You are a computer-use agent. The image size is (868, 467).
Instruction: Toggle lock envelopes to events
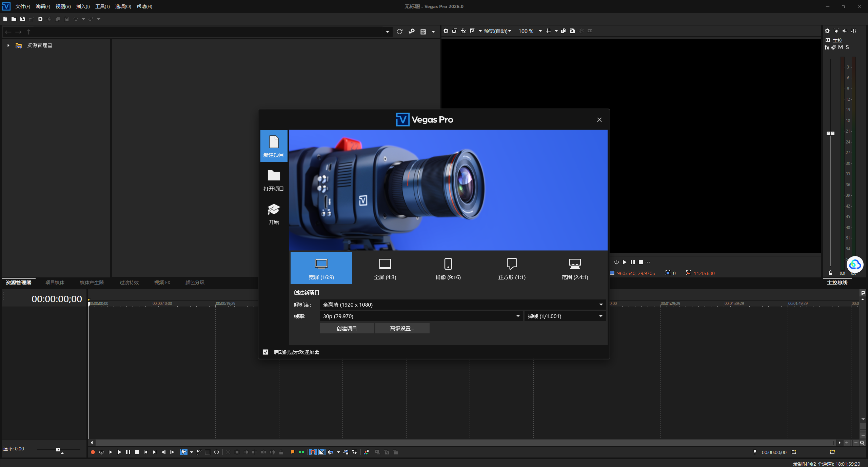346,452
